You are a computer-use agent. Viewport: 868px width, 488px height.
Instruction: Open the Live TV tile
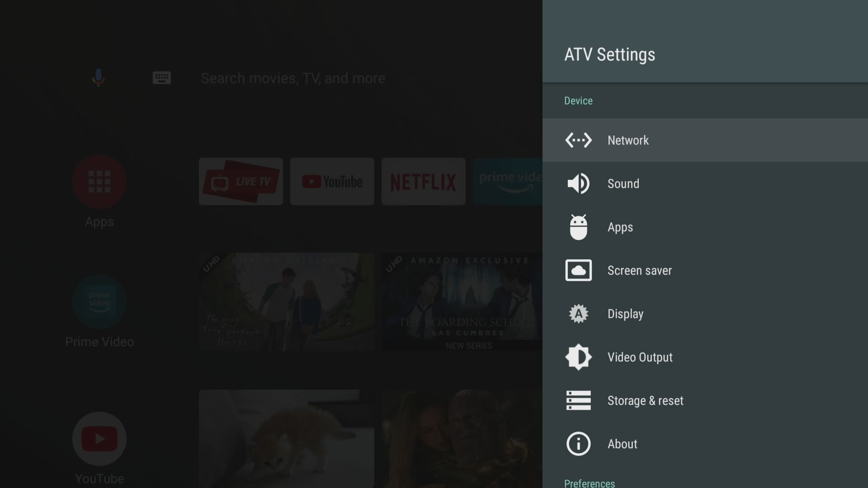(x=241, y=182)
